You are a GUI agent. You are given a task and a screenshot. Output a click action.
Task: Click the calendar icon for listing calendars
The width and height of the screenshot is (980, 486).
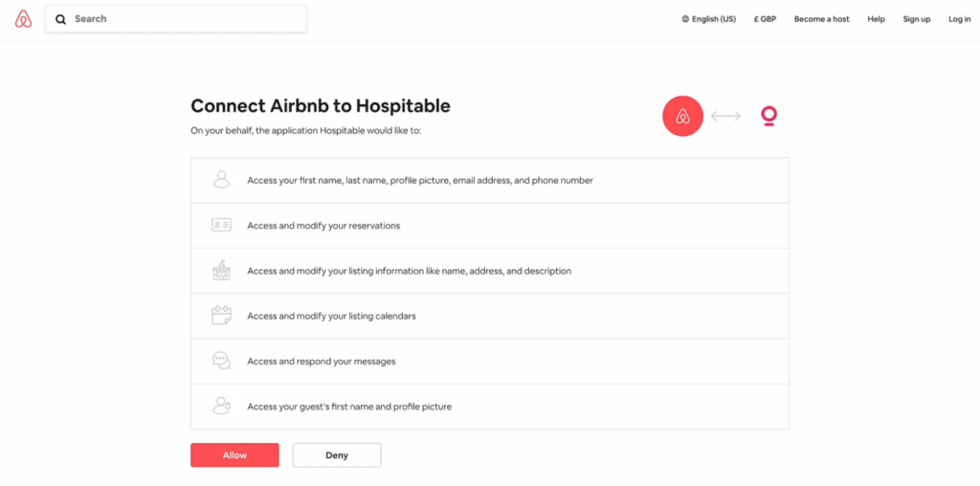[x=221, y=316]
